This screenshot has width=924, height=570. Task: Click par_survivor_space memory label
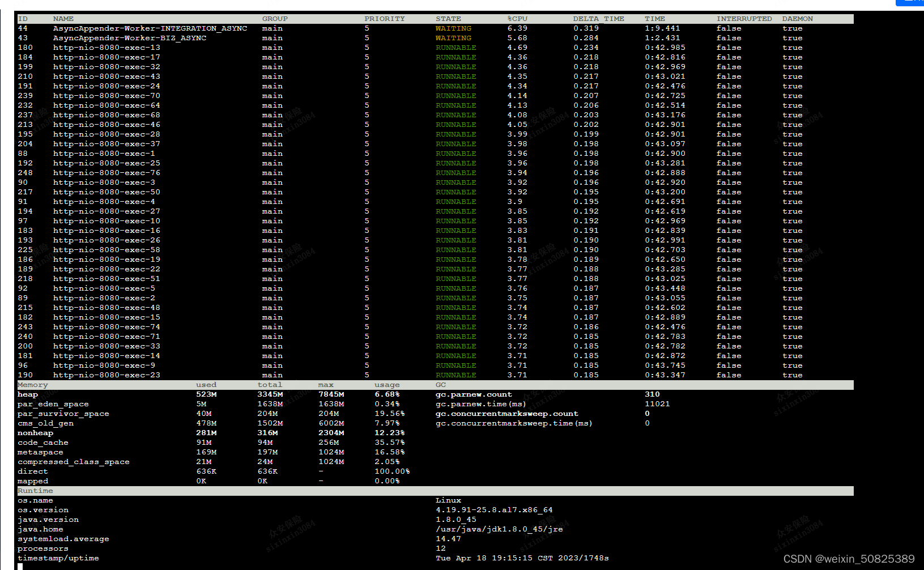coord(63,414)
